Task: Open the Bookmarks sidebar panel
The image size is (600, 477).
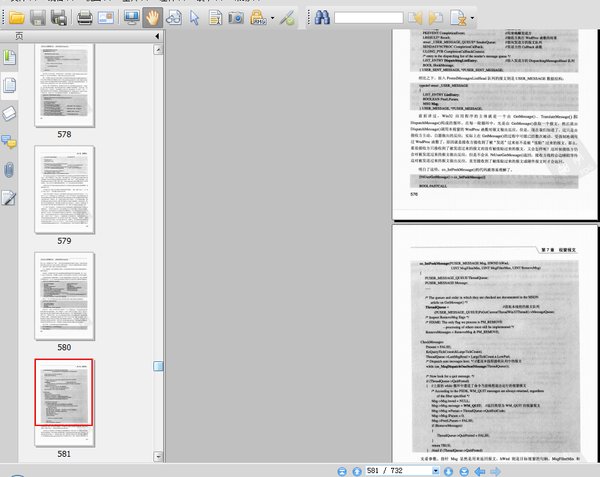Action: click(9, 57)
